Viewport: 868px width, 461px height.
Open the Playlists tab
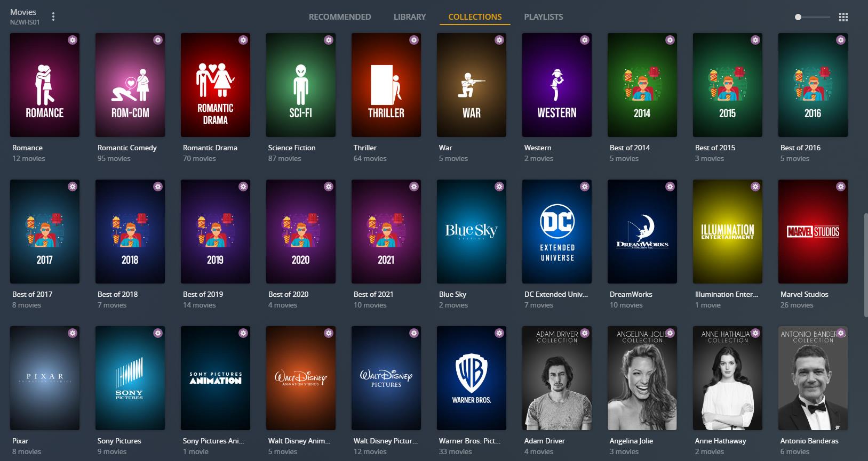coord(543,17)
